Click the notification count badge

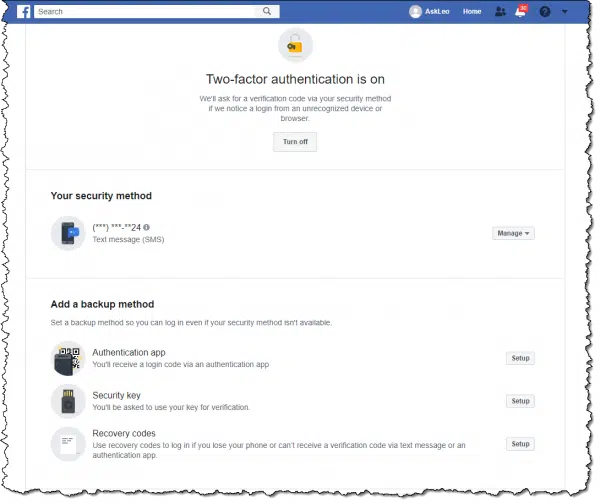point(523,8)
